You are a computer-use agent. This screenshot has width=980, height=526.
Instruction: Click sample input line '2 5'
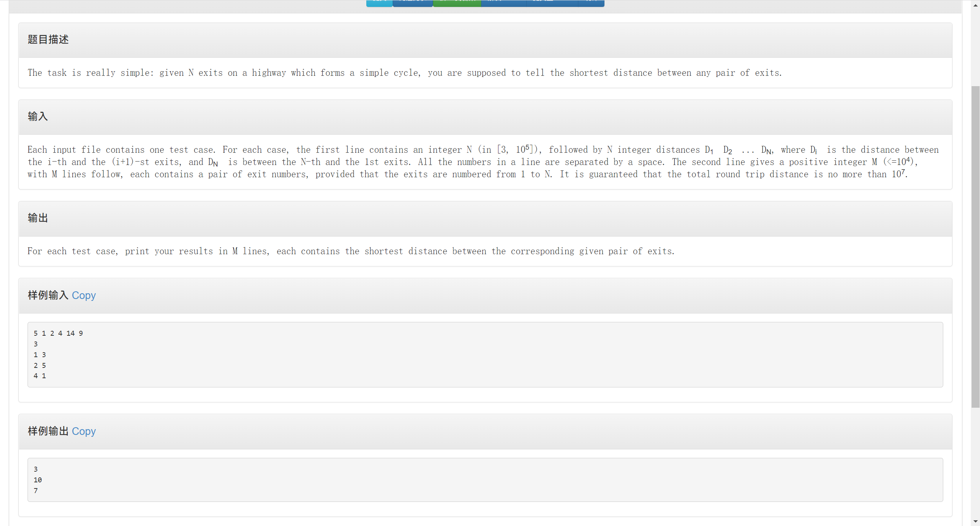point(40,366)
